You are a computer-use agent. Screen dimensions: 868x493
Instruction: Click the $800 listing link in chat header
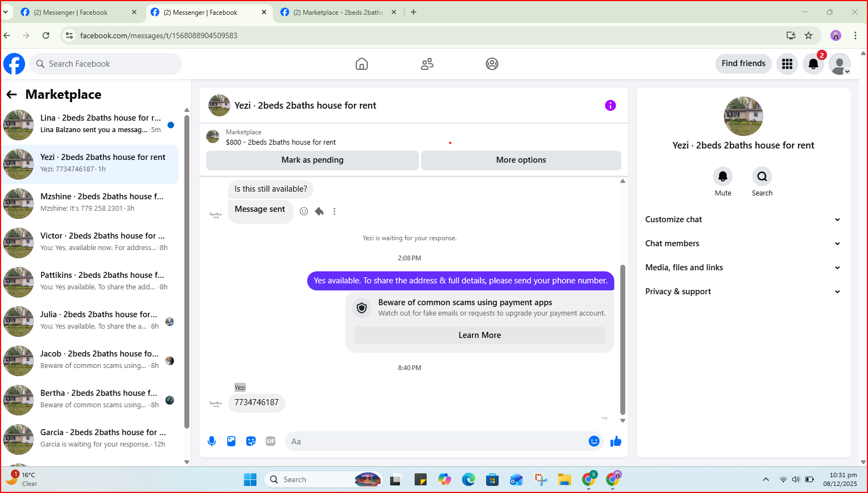281,142
